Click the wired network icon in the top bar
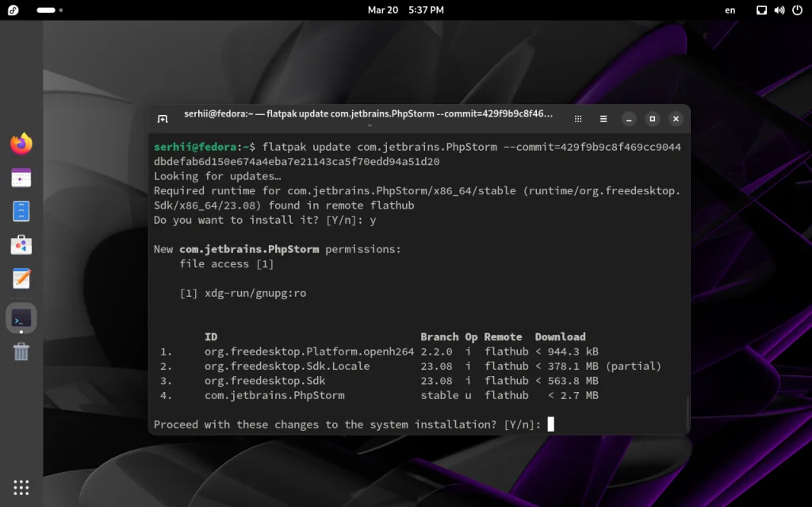 click(x=760, y=10)
